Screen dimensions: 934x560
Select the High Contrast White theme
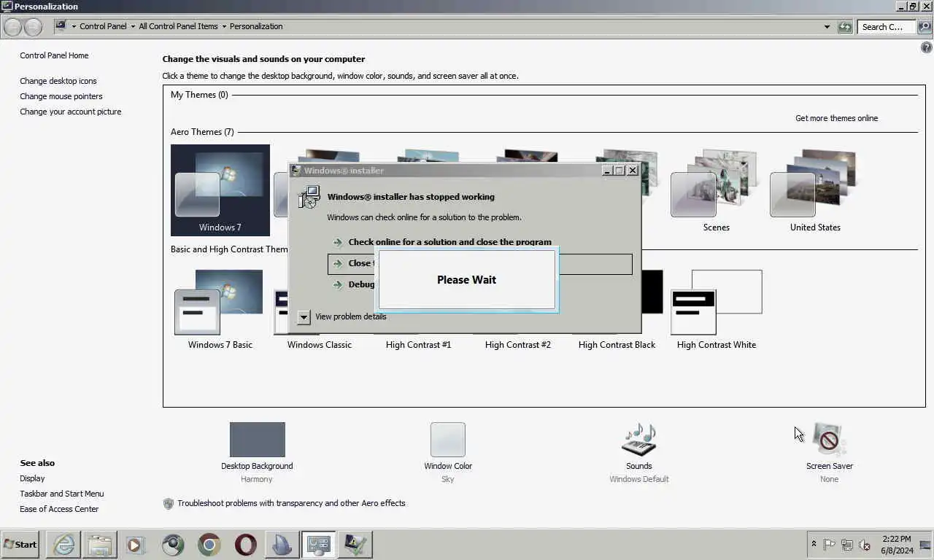tap(716, 309)
